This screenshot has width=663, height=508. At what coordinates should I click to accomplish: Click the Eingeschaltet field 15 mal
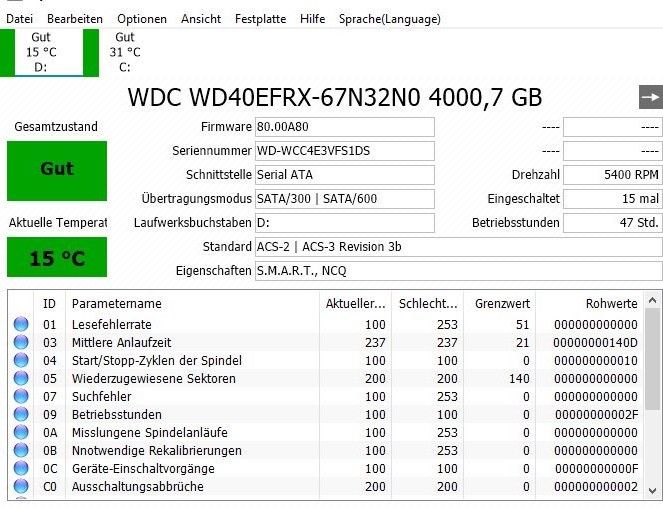(613, 199)
